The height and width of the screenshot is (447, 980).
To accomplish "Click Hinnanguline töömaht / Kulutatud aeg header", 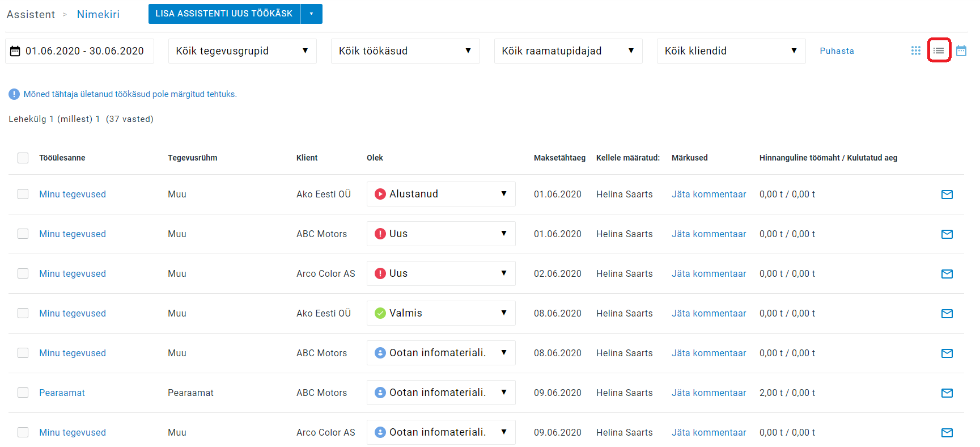I will (x=828, y=158).
